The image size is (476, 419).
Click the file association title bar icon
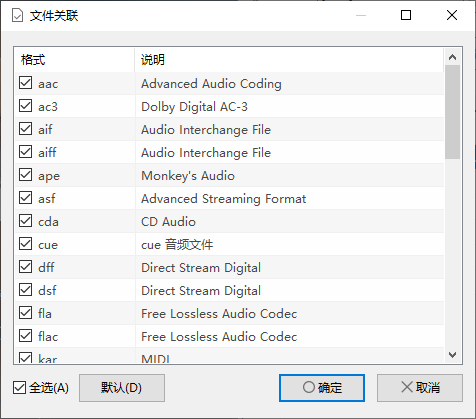(17, 15)
